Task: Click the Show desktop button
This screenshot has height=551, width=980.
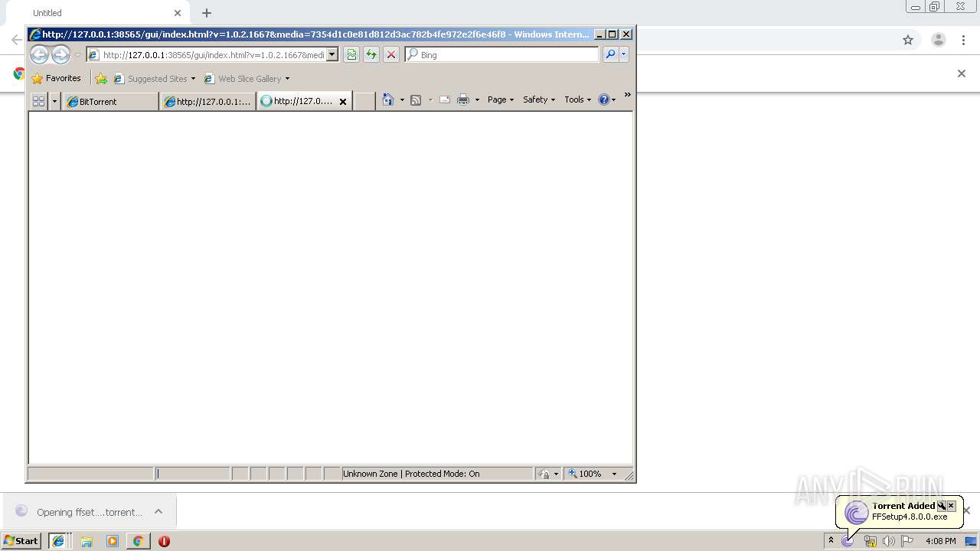Action: [x=972, y=541]
